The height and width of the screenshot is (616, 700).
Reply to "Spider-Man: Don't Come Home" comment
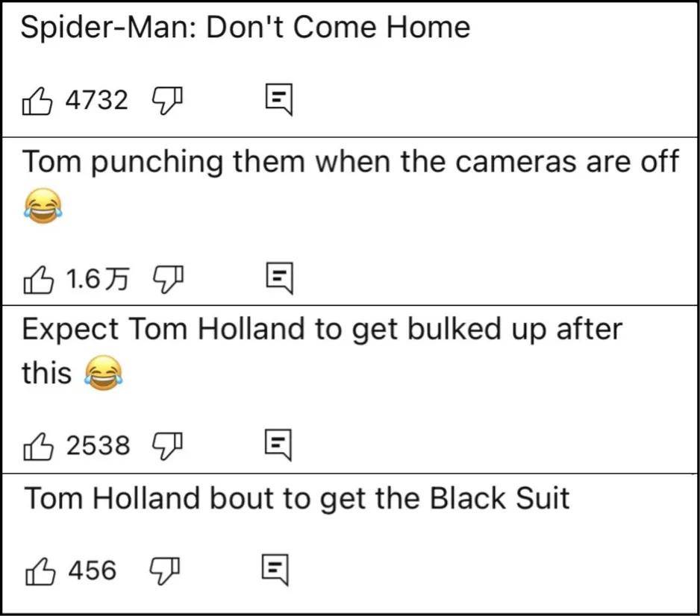pos(279,100)
